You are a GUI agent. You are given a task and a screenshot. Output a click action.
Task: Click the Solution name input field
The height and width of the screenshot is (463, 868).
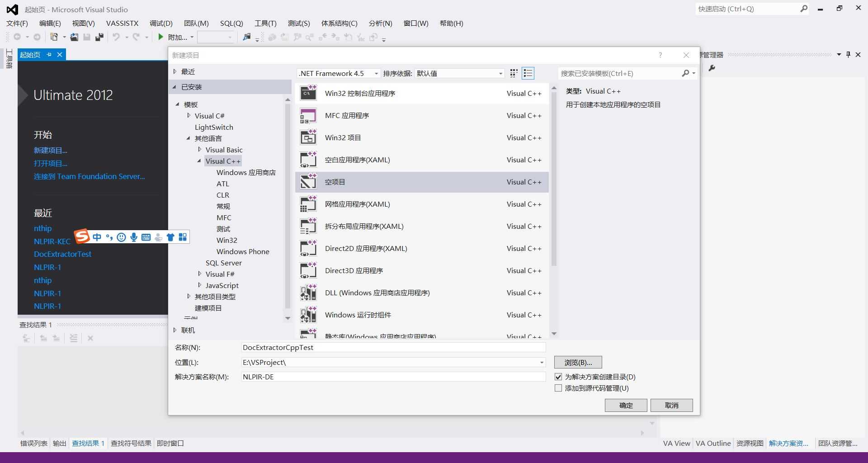(x=394, y=377)
